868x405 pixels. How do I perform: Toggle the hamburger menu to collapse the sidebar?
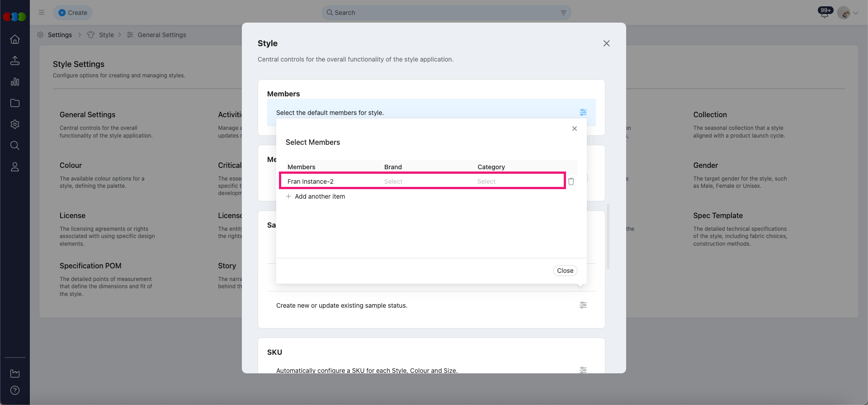coord(42,13)
